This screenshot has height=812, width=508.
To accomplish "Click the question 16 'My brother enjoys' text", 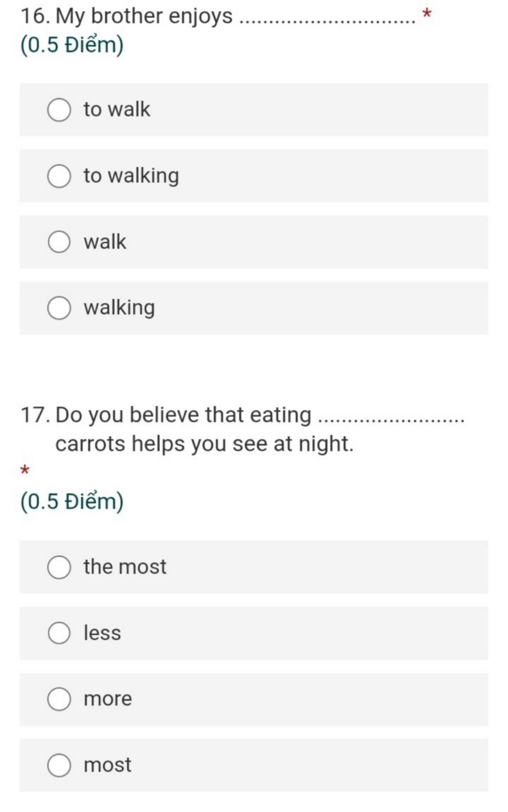I will coord(127,17).
